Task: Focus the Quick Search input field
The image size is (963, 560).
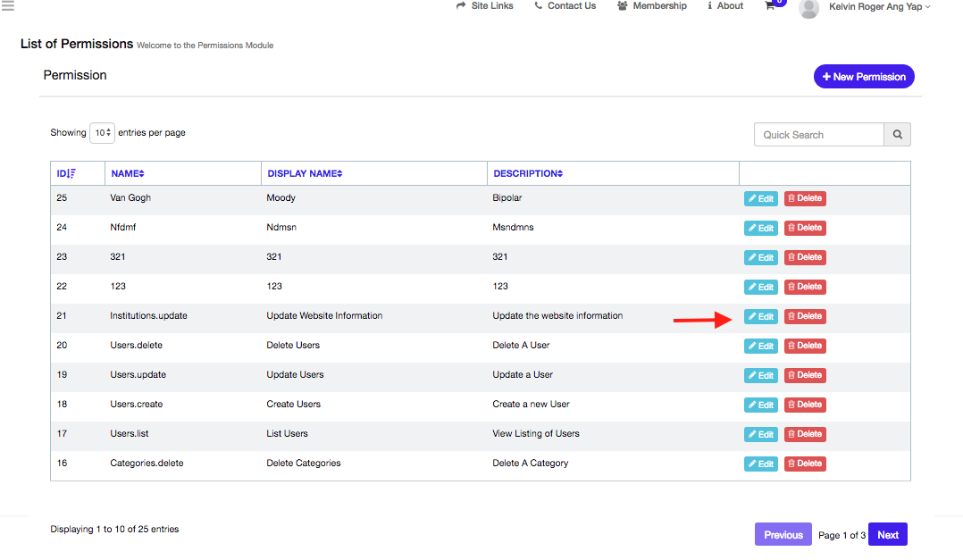Action: tap(818, 135)
